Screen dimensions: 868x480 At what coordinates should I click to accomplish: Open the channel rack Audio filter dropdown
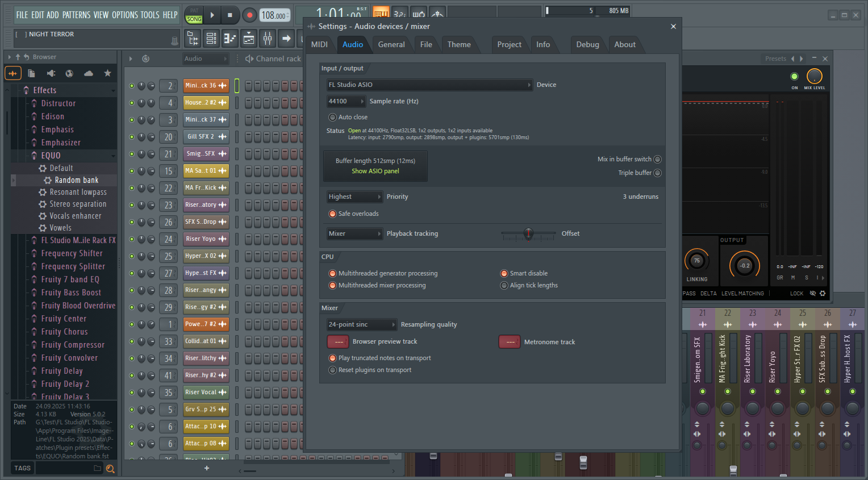tap(206, 59)
